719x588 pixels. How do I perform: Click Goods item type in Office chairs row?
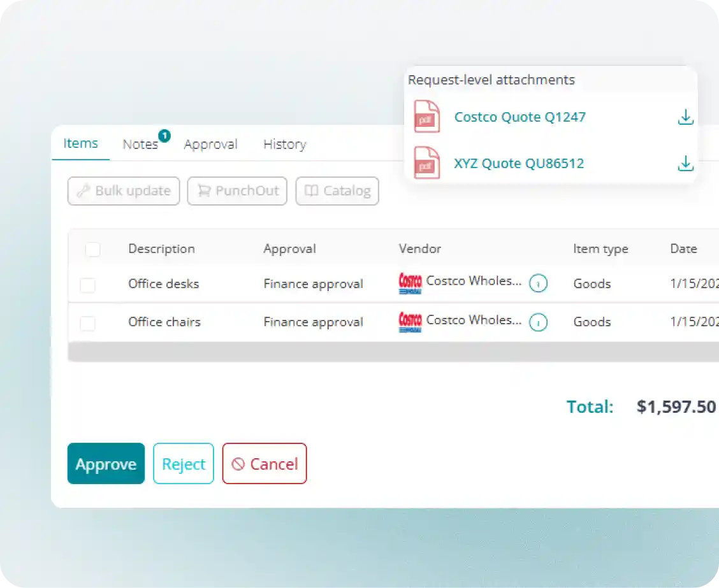592,322
